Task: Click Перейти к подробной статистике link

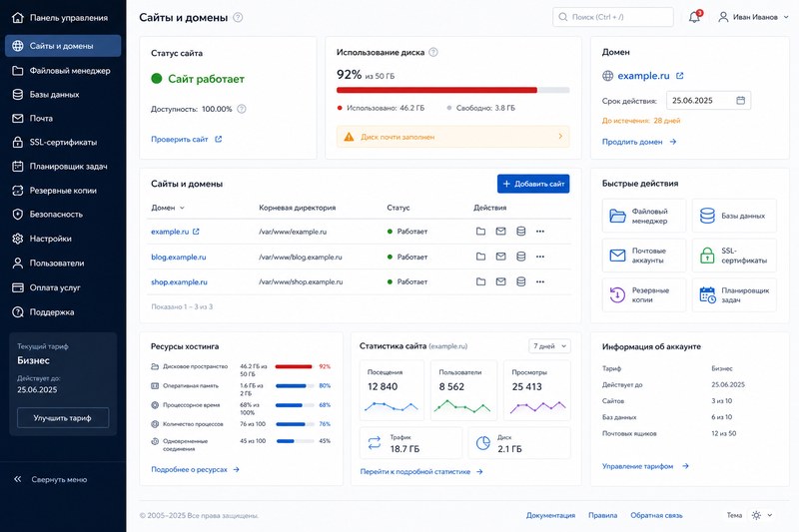Action: pyautogui.click(x=421, y=471)
